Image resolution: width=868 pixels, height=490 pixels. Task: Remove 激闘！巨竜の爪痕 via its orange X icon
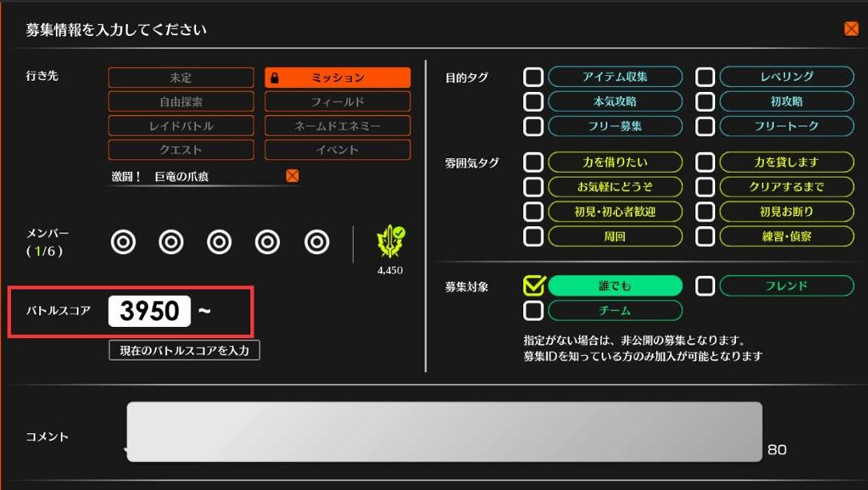coord(293,175)
